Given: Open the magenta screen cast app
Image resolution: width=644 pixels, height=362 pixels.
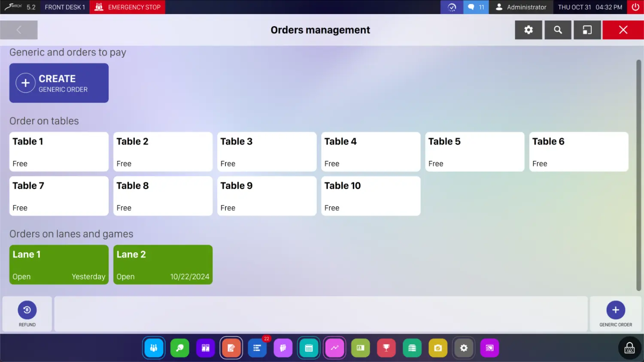Looking at the screenshot, I should tap(489, 348).
